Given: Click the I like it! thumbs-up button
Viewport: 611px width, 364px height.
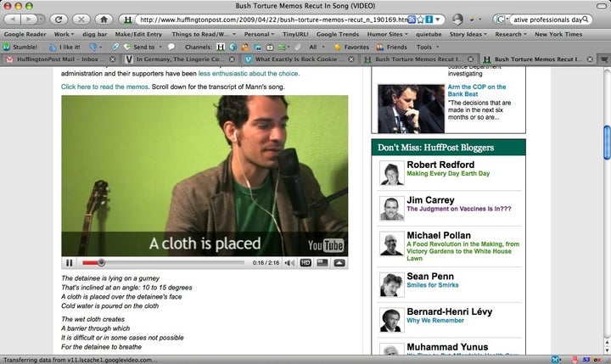Looking at the screenshot, I should (x=64, y=48).
